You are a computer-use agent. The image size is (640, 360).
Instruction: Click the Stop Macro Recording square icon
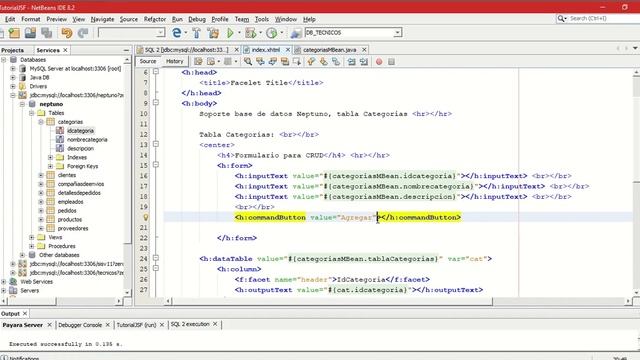click(391, 62)
